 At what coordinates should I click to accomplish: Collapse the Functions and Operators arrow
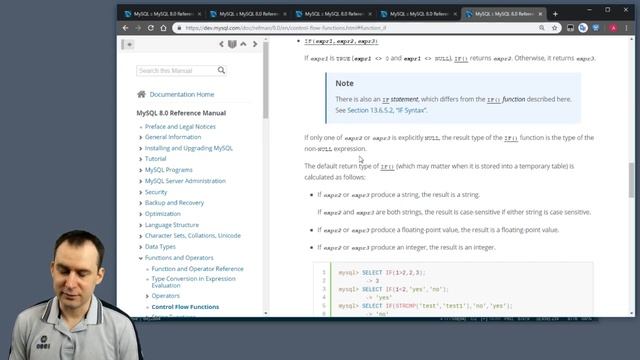click(x=141, y=258)
